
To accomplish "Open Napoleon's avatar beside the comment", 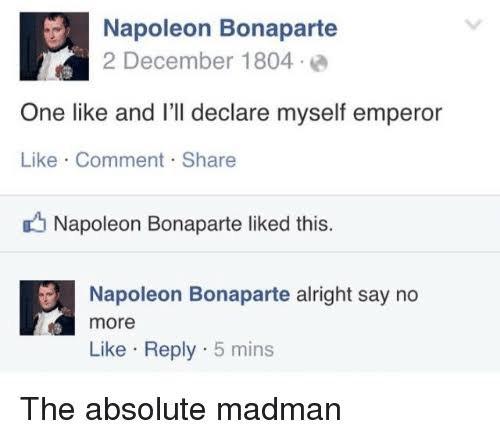I will tap(47, 308).
